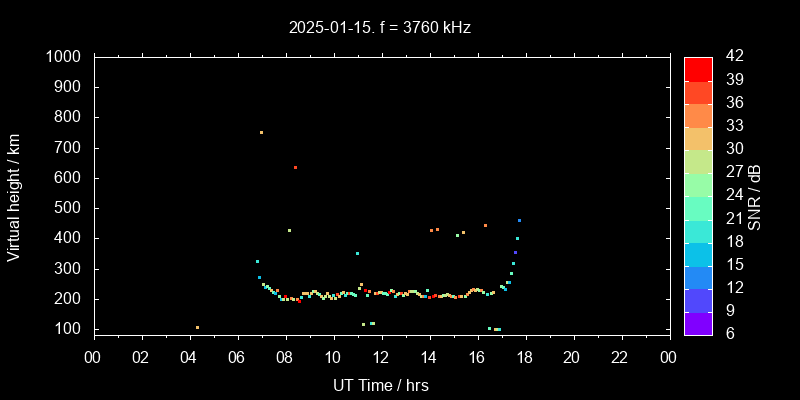Pick the blue 12–15 dB colorbar segment
800x400 pixels.
pyautogui.click(x=698, y=276)
